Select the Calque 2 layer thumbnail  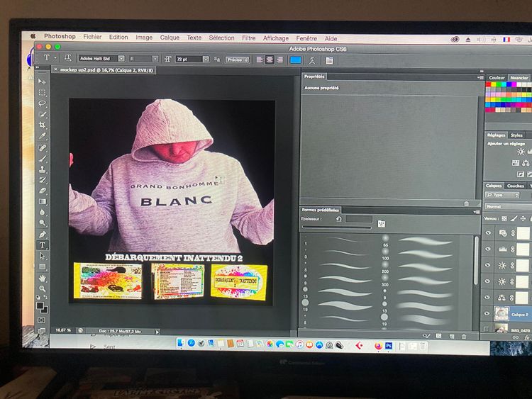click(501, 313)
